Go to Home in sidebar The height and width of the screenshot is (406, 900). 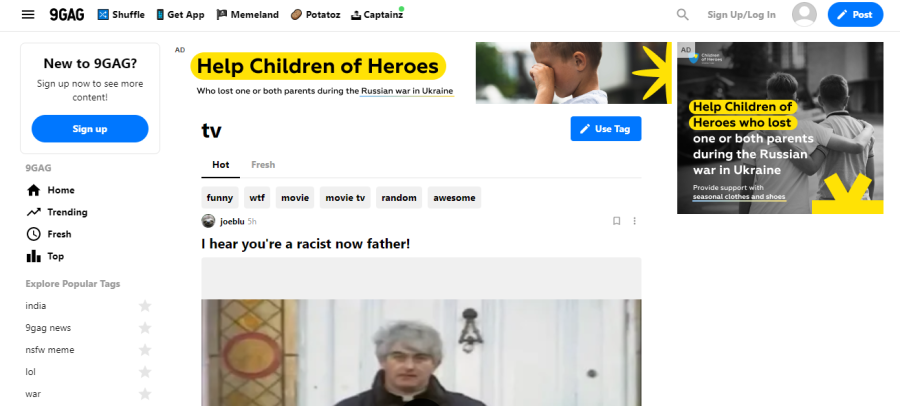click(x=51, y=190)
